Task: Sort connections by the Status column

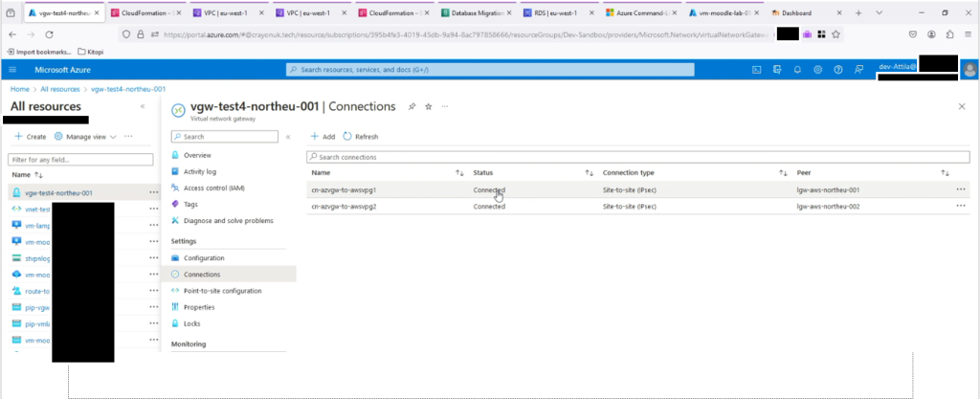Action: [x=589, y=173]
